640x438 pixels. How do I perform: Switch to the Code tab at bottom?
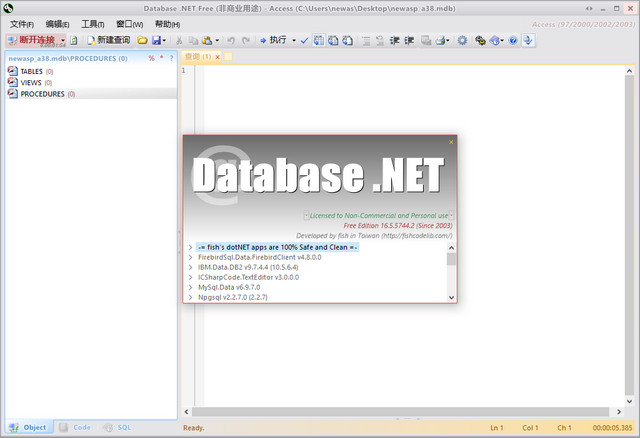[75, 427]
